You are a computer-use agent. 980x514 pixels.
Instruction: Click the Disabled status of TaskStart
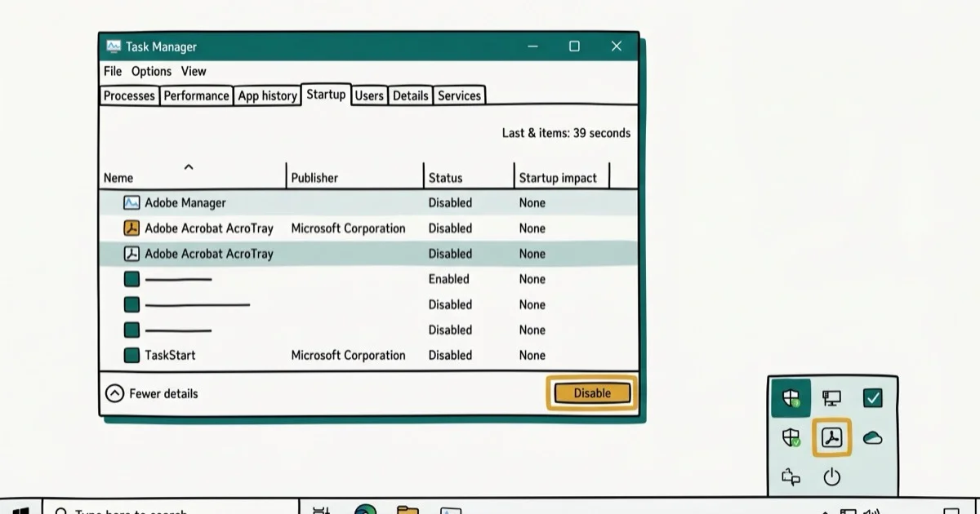coord(450,355)
